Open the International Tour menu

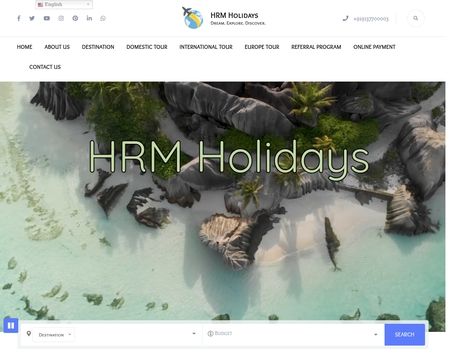pos(206,47)
